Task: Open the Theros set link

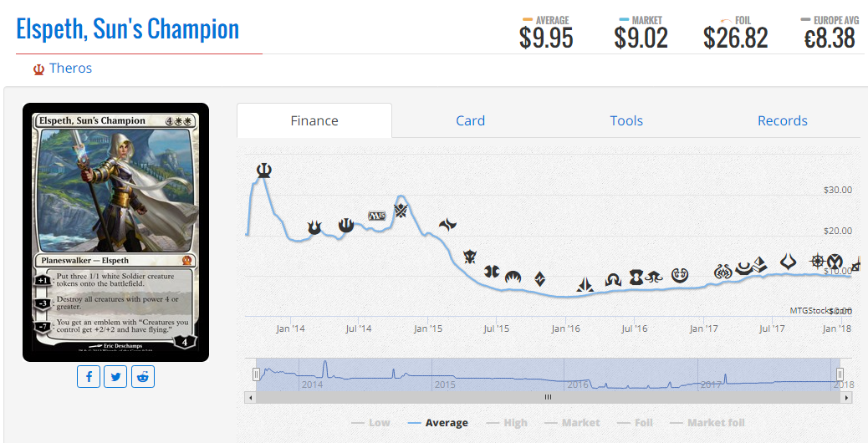Action: click(x=70, y=69)
